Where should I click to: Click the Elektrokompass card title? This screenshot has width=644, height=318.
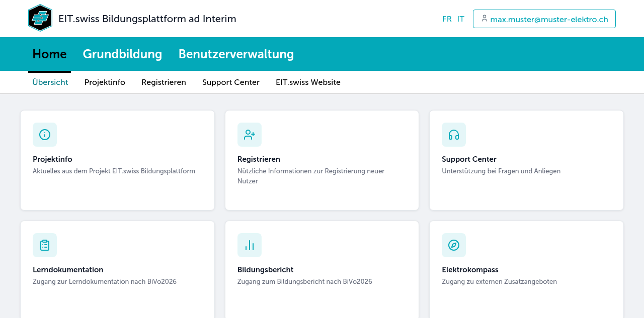(x=470, y=270)
